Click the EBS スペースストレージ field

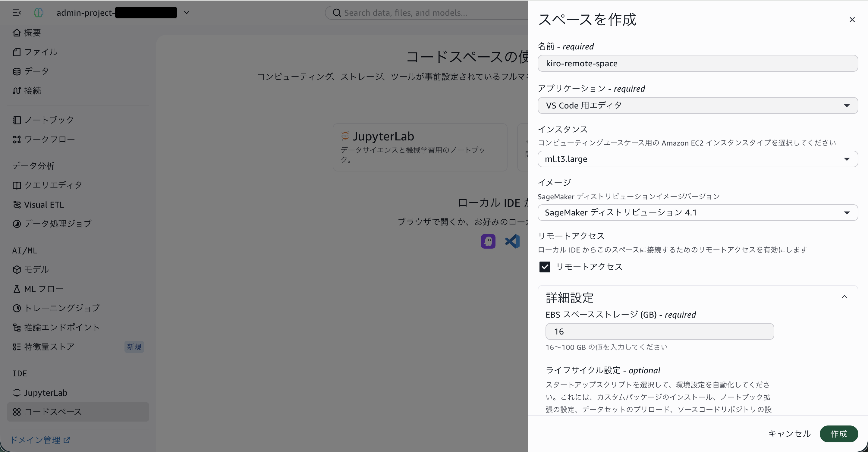[x=659, y=331]
